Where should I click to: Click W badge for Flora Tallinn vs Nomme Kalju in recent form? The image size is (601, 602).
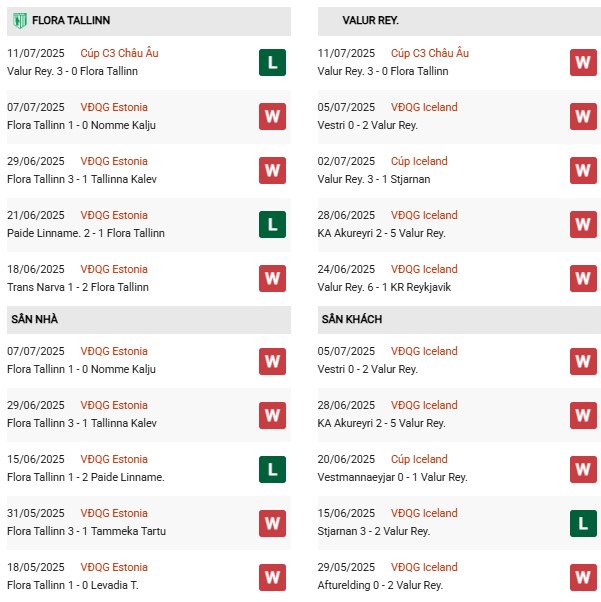click(x=272, y=116)
